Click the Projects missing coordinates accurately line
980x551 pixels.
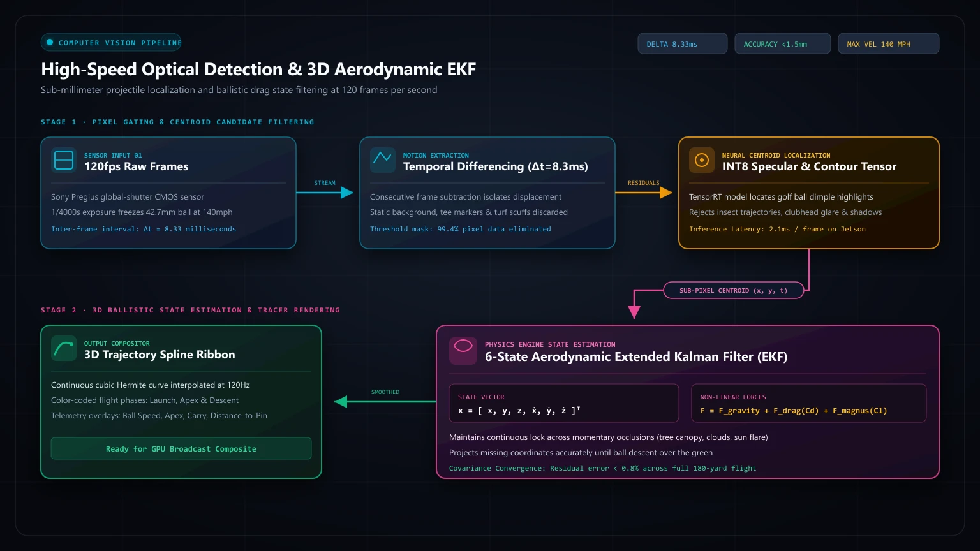point(581,453)
